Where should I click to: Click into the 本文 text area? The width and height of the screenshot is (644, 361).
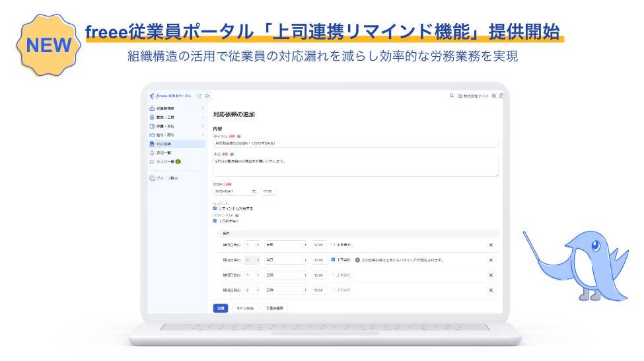click(355, 167)
